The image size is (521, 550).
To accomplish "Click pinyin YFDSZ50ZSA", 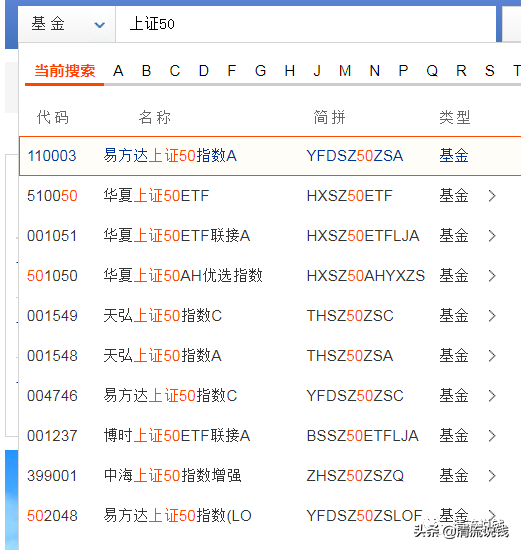I will click(x=355, y=156).
